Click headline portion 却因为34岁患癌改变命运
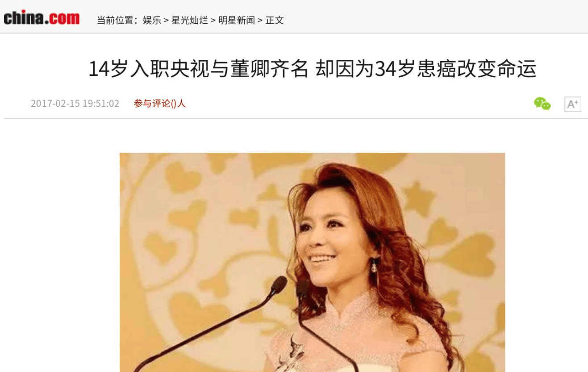588x372 pixels. tap(426, 69)
